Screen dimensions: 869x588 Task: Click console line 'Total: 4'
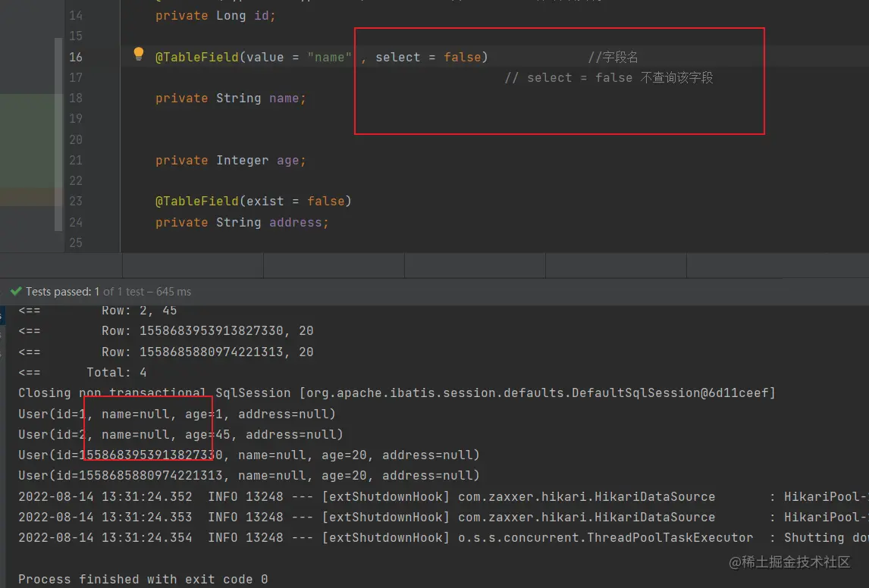tap(116, 372)
